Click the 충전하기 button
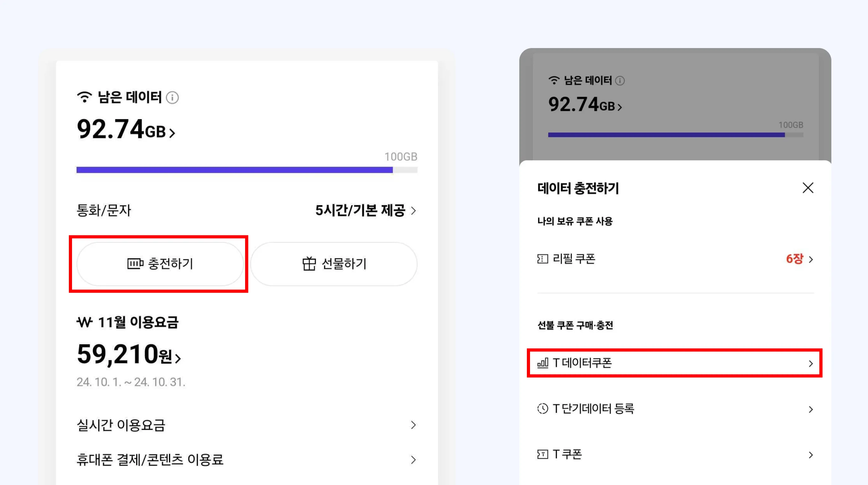 (x=160, y=264)
